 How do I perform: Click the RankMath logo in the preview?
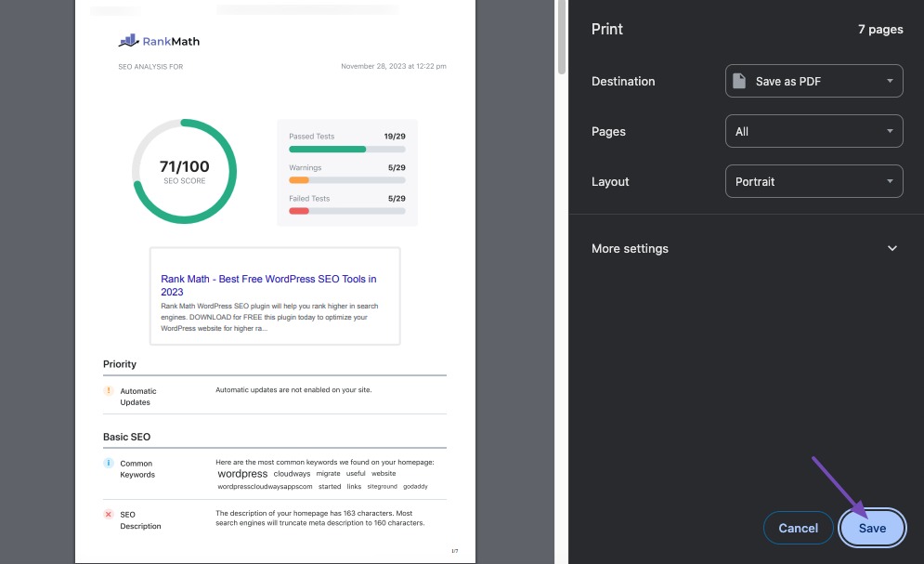click(x=159, y=41)
